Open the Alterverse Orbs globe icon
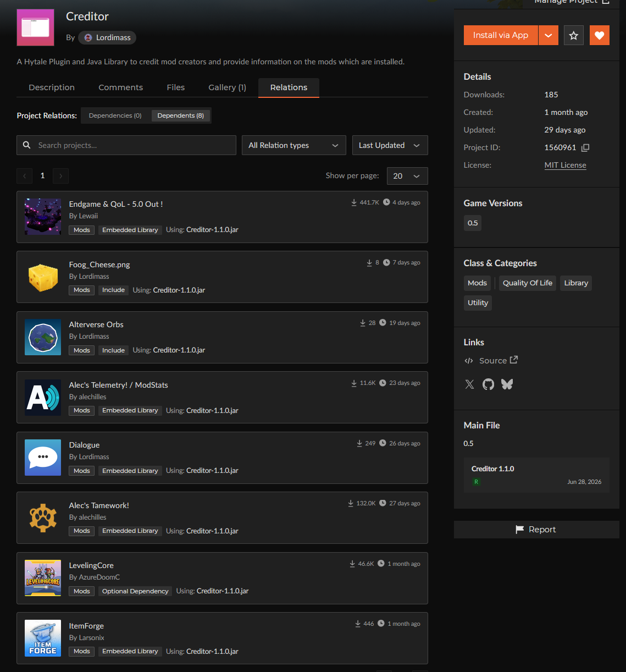Image resolution: width=626 pixels, height=672 pixels. click(x=43, y=337)
